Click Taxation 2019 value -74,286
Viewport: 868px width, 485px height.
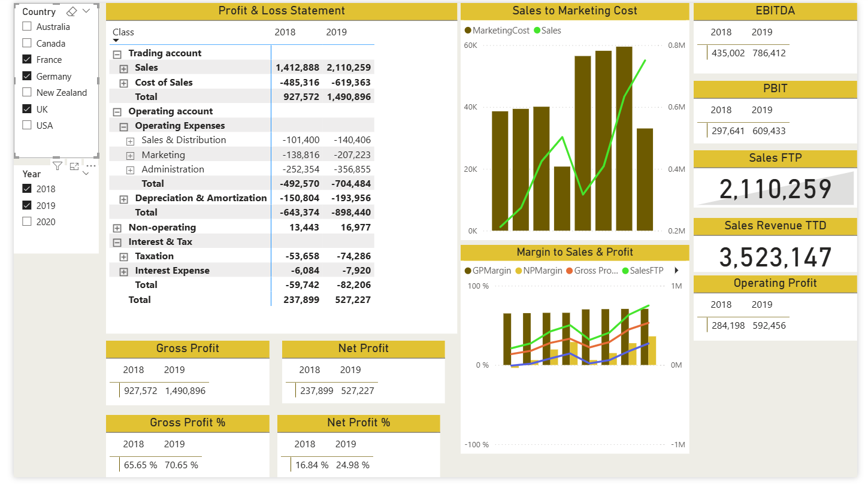pyautogui.click(x=354, y=256)
